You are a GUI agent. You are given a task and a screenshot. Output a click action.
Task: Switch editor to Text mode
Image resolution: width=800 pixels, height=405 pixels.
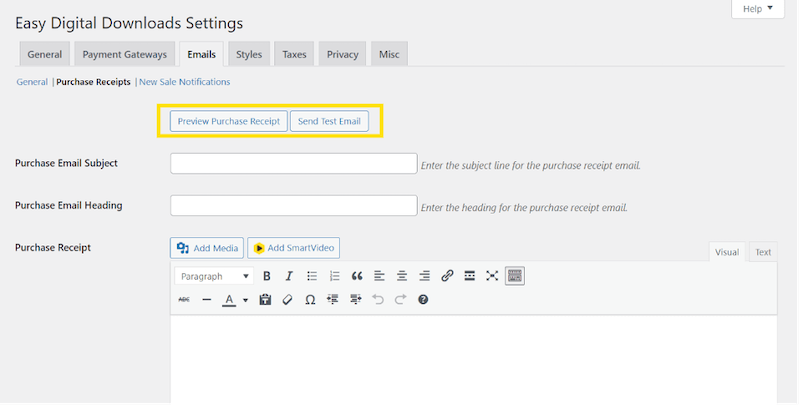[763, 252]
